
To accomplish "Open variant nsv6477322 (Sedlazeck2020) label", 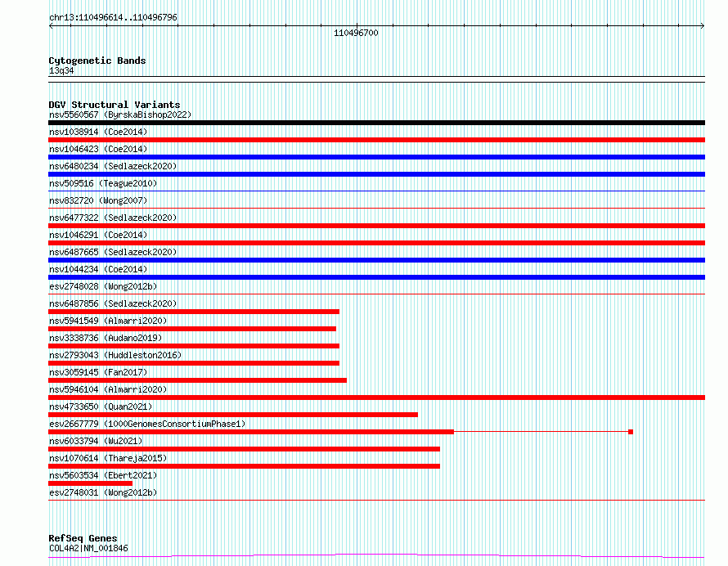I will click(x=113, y=218).
